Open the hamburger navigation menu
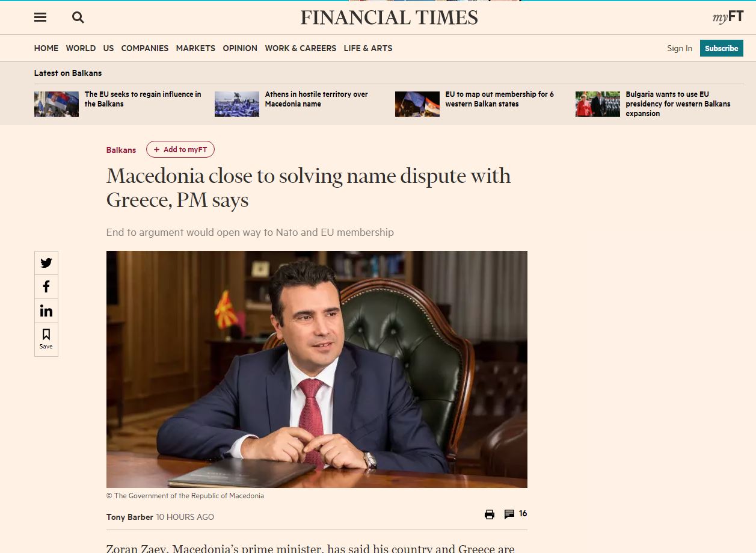The width and height of the screenshot is (756, 553). coord(40,17)
